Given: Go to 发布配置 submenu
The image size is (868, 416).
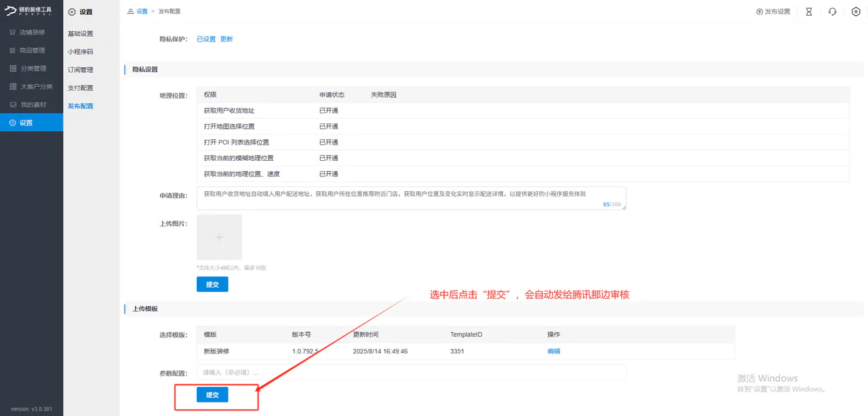Looking at the screenshot, I should 81,106.
